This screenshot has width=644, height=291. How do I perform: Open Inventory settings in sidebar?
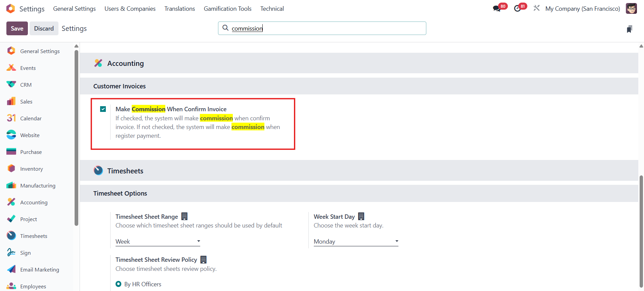click(x=31, y=169)
